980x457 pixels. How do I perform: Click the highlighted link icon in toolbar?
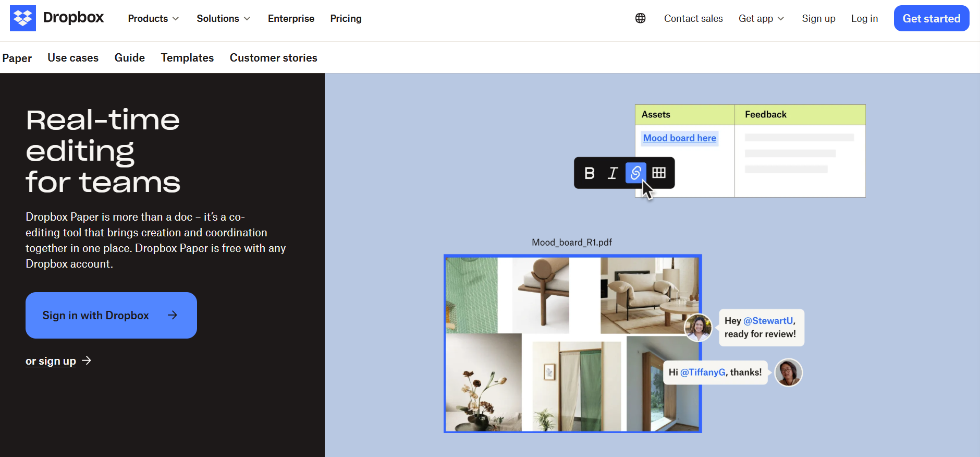point(636,173)
